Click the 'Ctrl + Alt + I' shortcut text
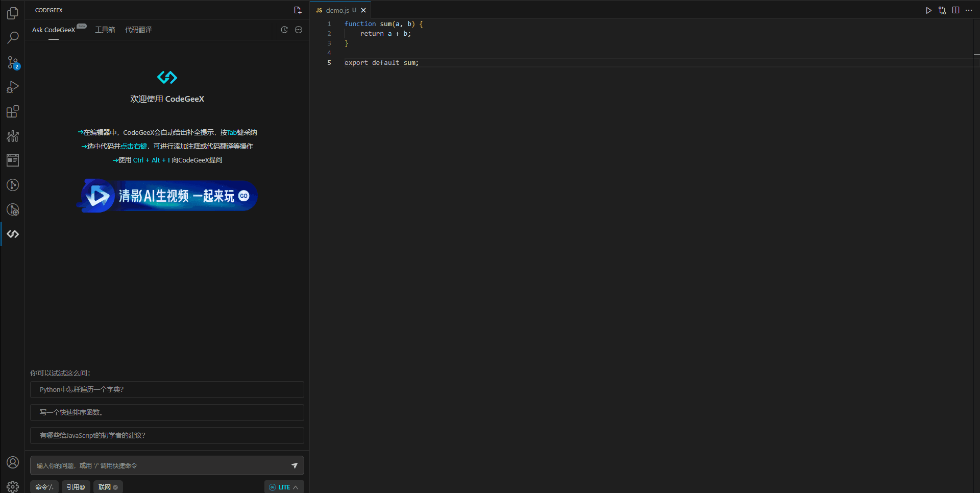 coord(152,160)
